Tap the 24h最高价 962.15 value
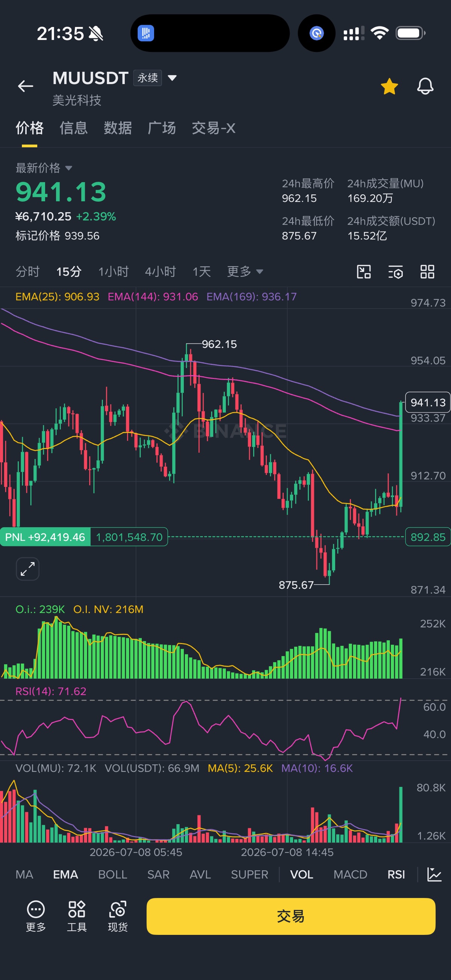 tap(299, 198)
